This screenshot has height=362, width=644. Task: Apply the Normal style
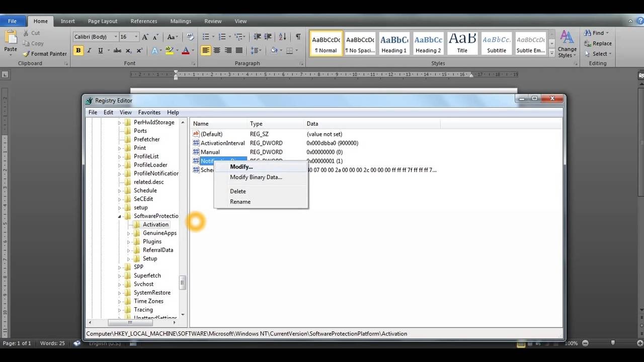tap(326, 43)
